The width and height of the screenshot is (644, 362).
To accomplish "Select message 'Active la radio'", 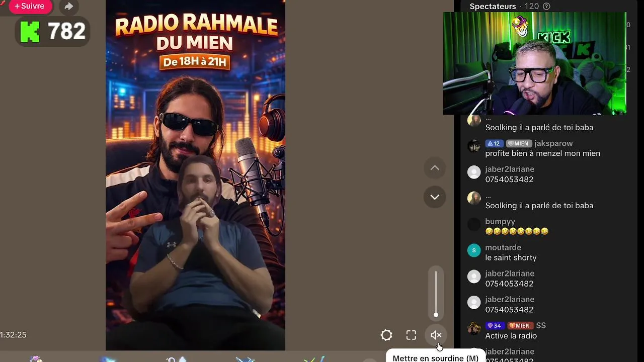I will [511, 336].
